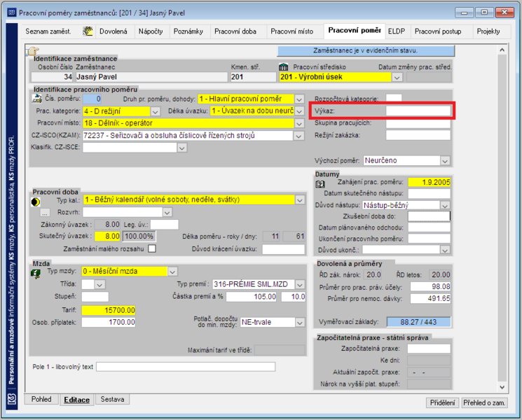Screen dimensions: 522x420
Task: Click the Rozpočtová kategorie field
Action: point(394,98)
